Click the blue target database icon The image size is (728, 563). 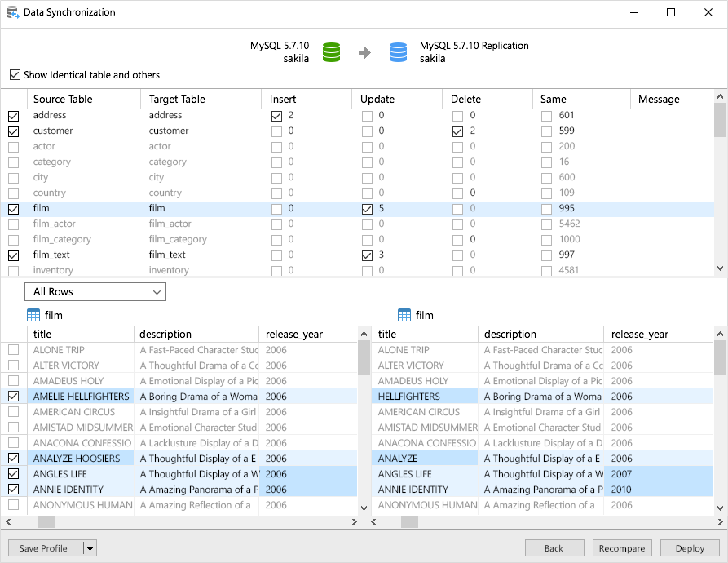point(398,52)
